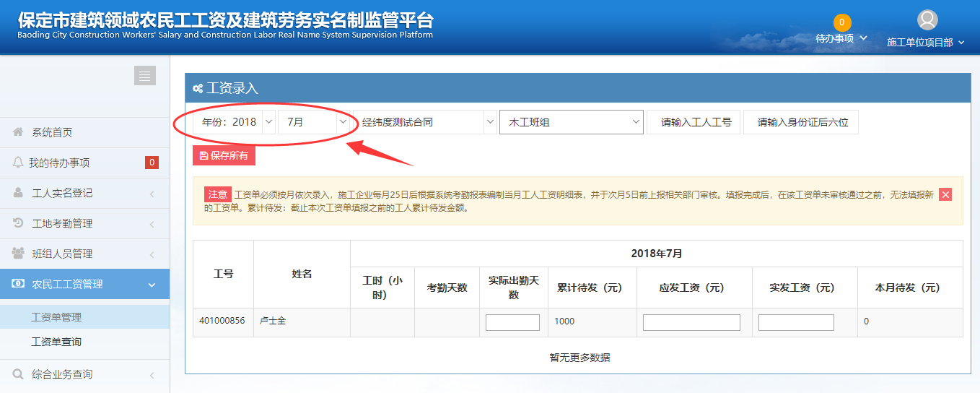The height and width of the screenshot is (393, 980).
Task: Click the orange 0 notification badge
Action: [842, 22]
